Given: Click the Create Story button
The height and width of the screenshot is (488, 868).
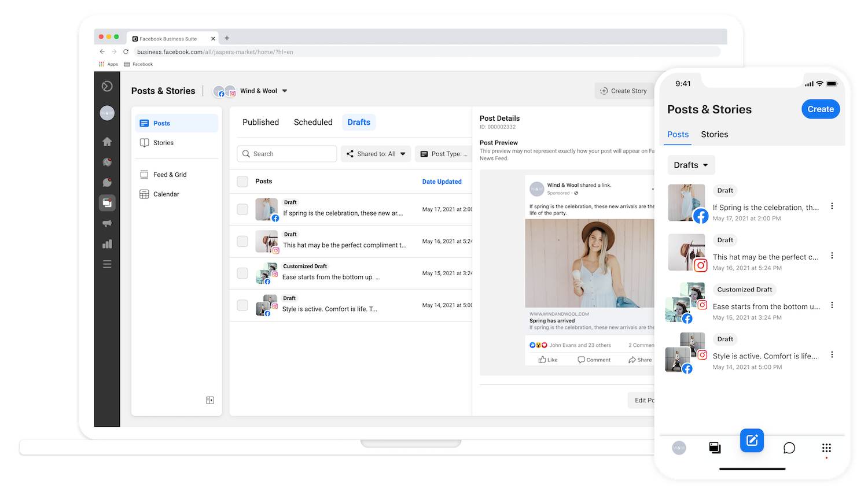Looking at the screenshot, I should coord(623,91).
